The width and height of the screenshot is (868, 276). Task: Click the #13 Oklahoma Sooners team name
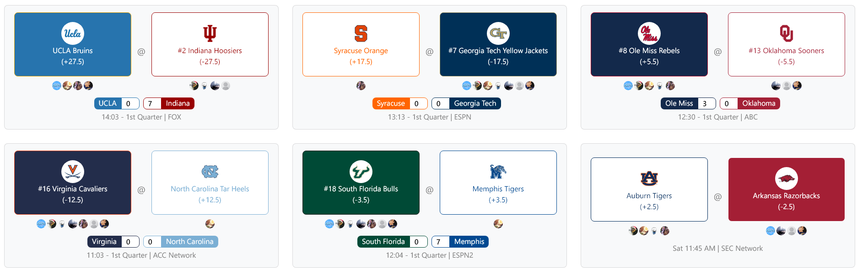tap(787, 51)
